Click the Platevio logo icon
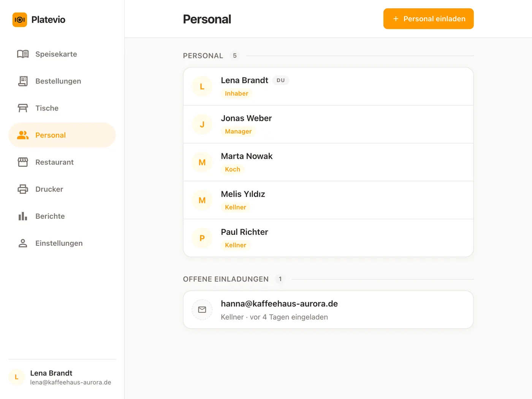This screenshot has width=532, height=399. [20, 20]
